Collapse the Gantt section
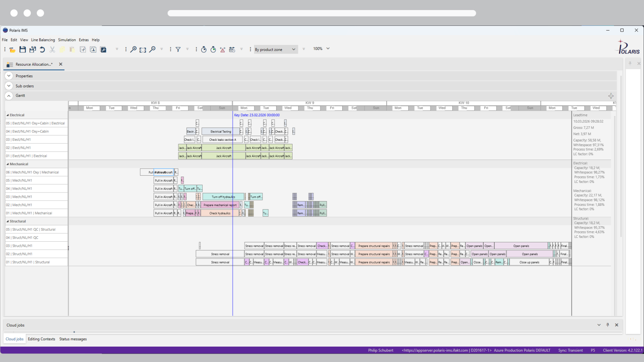 9,96
